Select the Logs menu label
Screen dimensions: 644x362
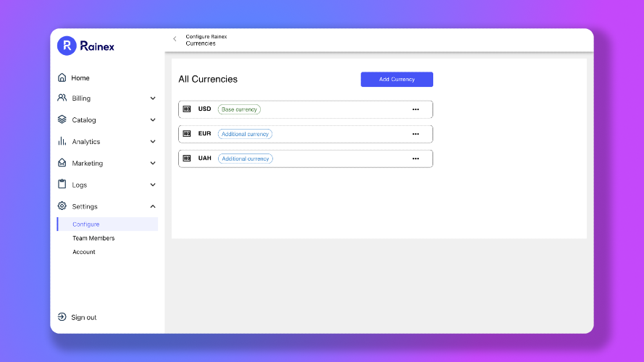[79, 185]
